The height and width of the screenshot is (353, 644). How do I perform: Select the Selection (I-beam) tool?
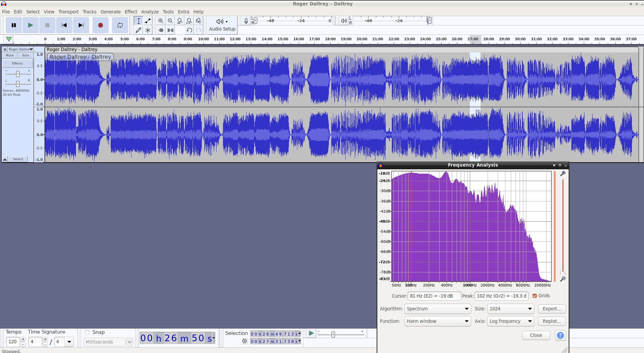click(139, 21)
